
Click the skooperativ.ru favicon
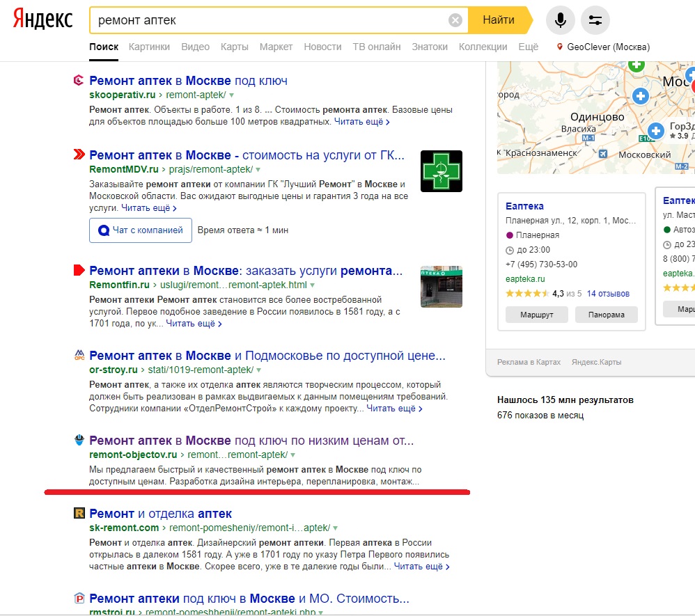79,80
